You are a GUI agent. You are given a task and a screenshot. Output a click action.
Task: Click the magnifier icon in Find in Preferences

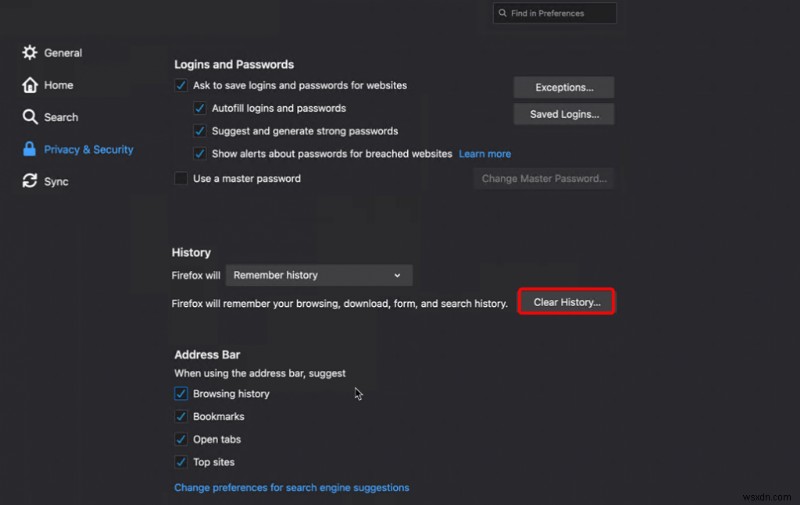click(x=501, y=13)
